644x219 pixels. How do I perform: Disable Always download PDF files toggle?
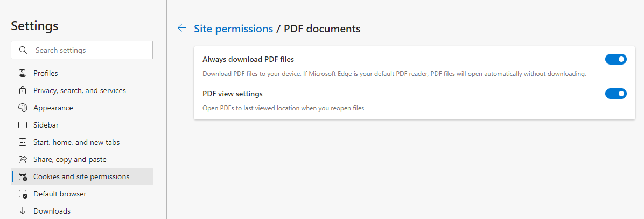(x=615, y=59)
